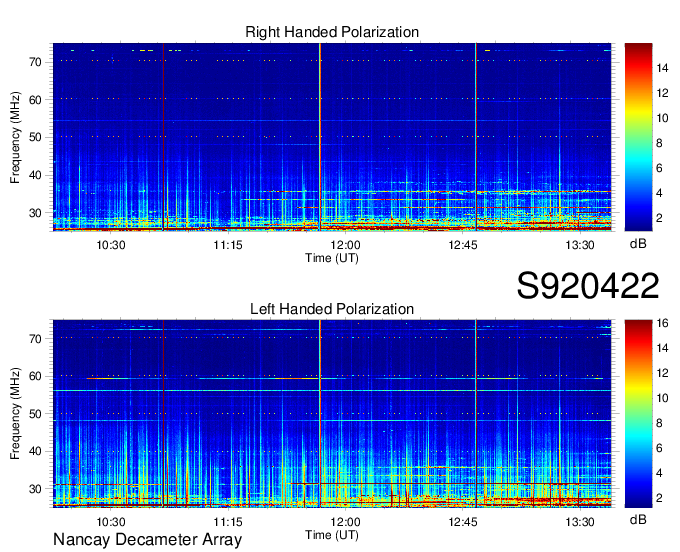This screenshot has width=680, height=552.
Task: Click the 16 dB value on the bottom colorbar
Action: (x=662, y=323)
